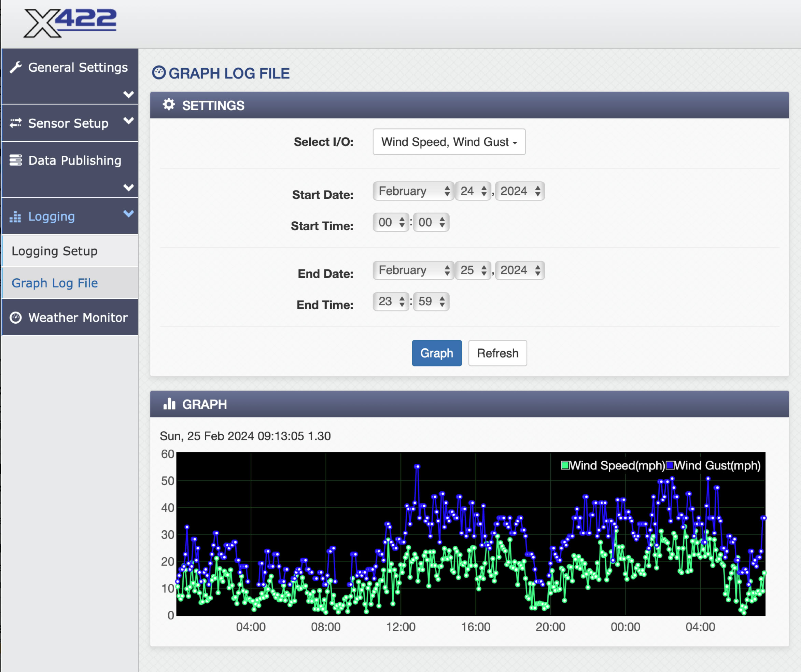The image size is (801, 672).
Task: Click the Data Publishing server icon
Action: pyautogui.click(x=16, y=160)
